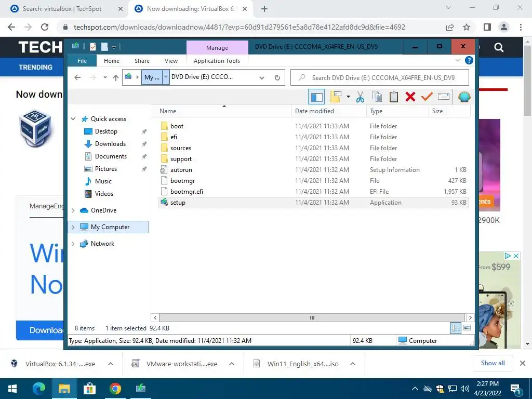This screenshot has width=532, height=399.
Task: Select Documents in the navigation pane
Action: click(111, 156)
